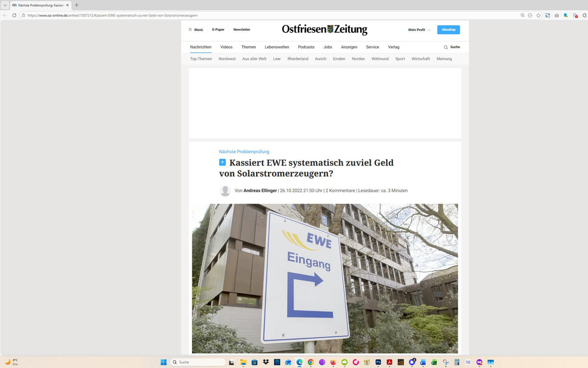Screen dimensions: 588x368
Task: Click the Windows search box in the taskbar
Action: tap(198, 362)
